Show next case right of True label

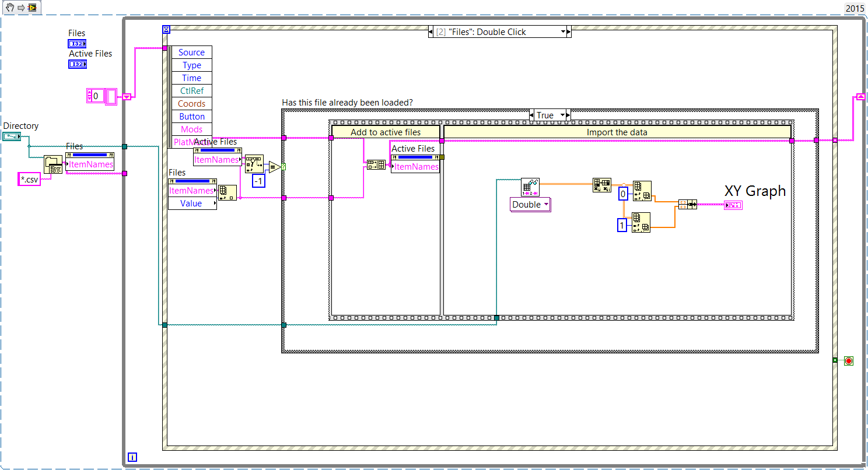568,115
